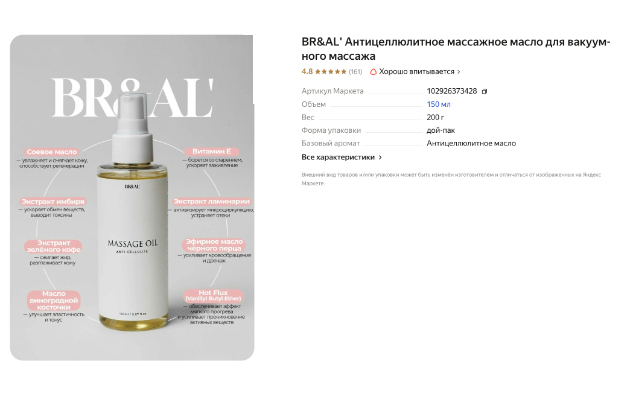Screen dimensions: 630x400
Task: Open "Все характеристики" full specs link
Action: 338,157
